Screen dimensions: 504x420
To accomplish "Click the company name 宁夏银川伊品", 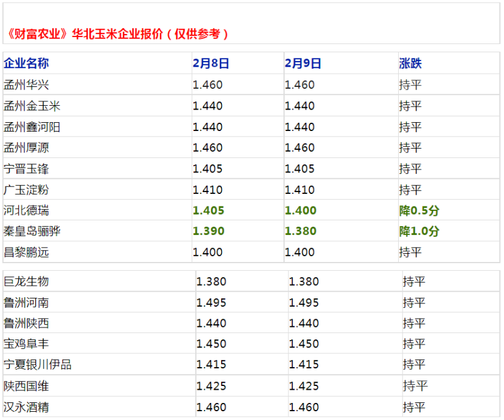I will click(37, 365).
